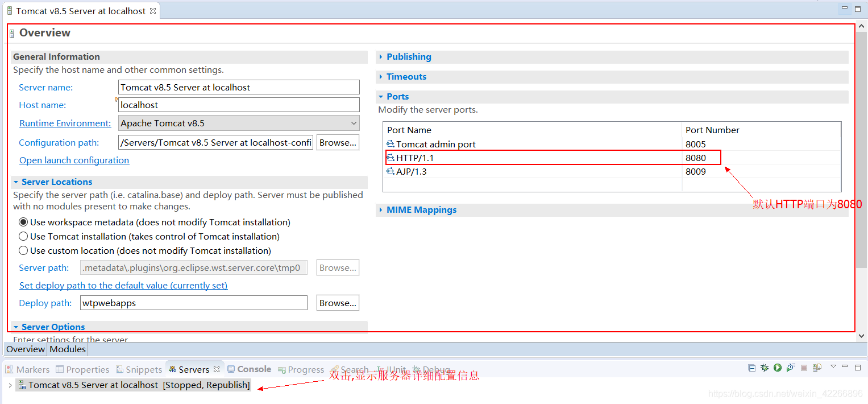Stop the server with the square icon
The width and height of the screenshot is (868, 404).
[804, 368]
